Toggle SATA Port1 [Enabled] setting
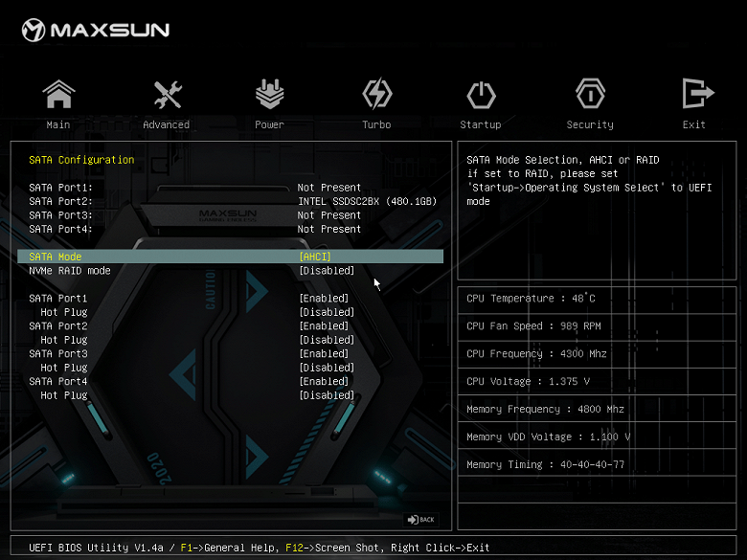747x560 pixels. pos(324,298)
